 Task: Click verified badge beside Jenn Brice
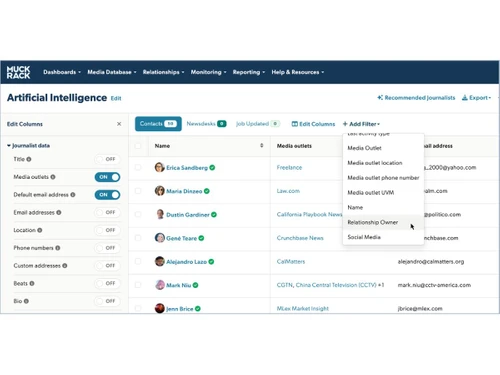pos(198,309)
